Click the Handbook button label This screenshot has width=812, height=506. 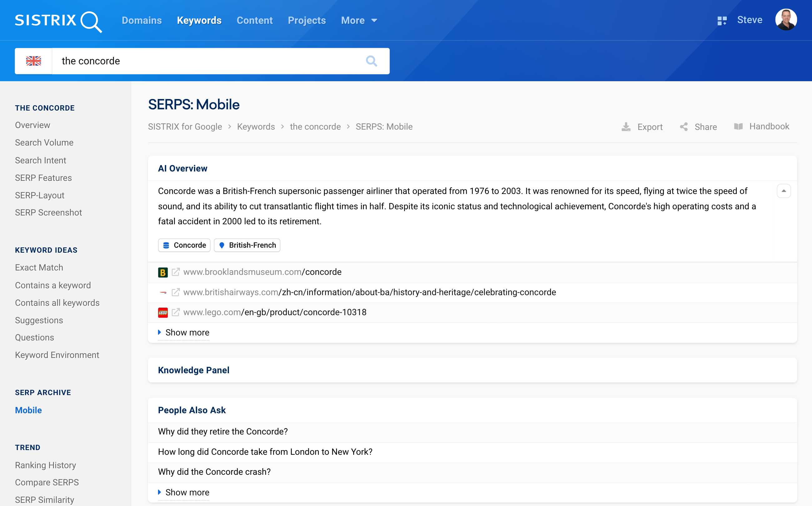point(769,126)
